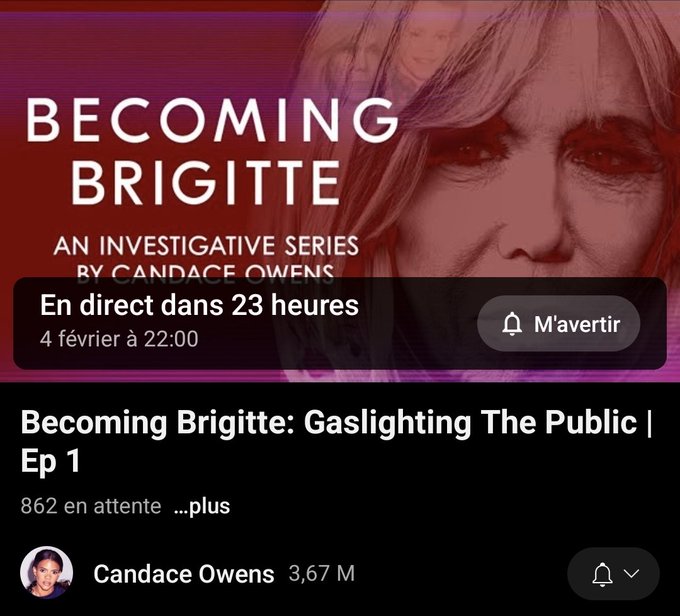Screen dimensions: 680x616
Task: Tap the BRIGITTE thumbnail headline word
Action: pos(206,183)
